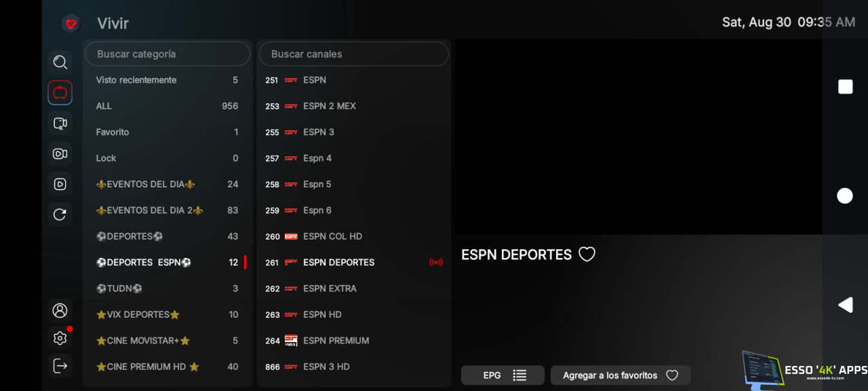Click the Buscar canales search field
The height and width of the screenshot is (391, 868).
353,54
